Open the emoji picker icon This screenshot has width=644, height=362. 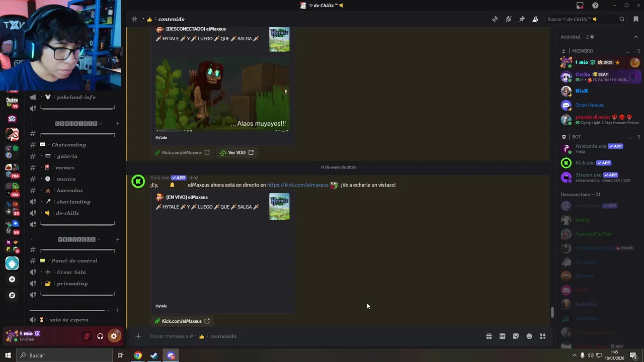coord(529,336)
